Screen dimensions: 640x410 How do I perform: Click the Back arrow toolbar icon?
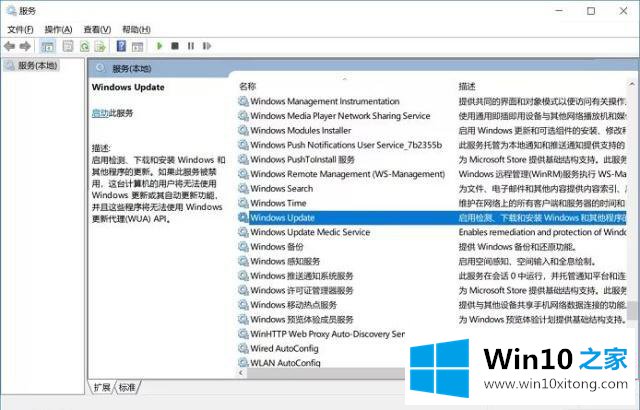pos(9,46)
